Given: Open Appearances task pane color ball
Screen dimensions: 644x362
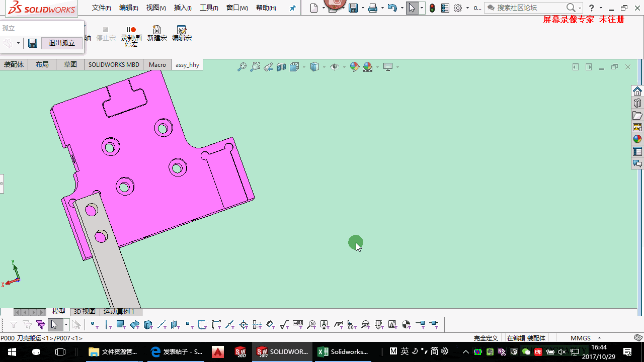Looking at the screenshot, I should tap(637, 139).
